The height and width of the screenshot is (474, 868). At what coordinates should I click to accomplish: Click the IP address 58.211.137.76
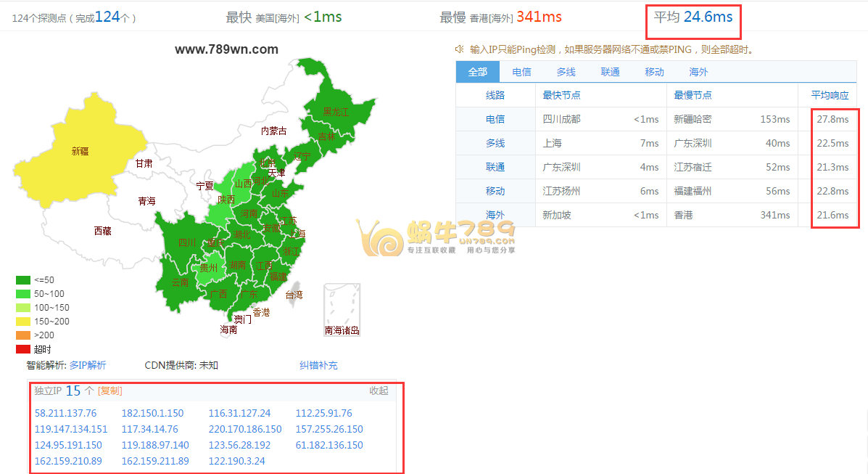[x=67, y=412]
